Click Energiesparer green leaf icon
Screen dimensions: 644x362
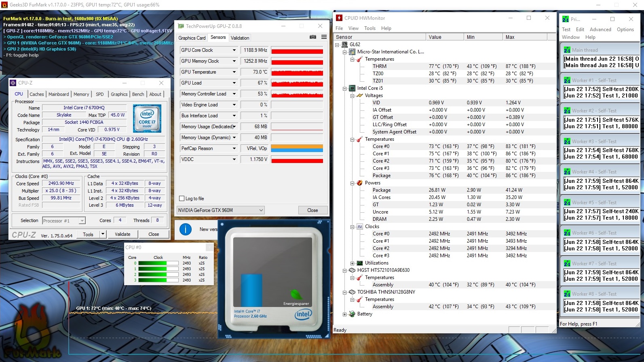296,294
